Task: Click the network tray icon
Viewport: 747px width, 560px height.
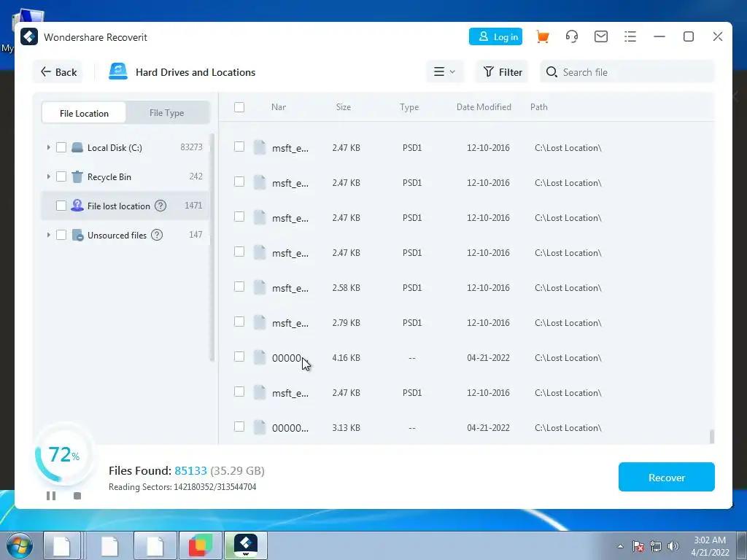Action: pos(656,546)
